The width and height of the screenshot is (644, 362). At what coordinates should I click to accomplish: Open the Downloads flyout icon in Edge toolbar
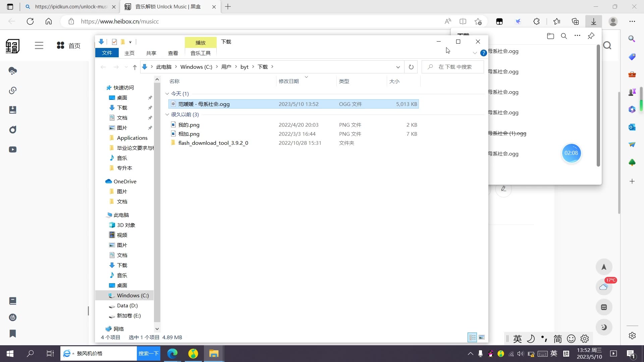(x=593, y=21)
